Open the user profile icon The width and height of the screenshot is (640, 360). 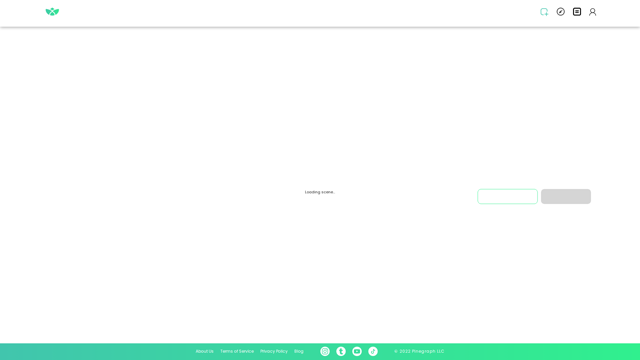[593, 12]
